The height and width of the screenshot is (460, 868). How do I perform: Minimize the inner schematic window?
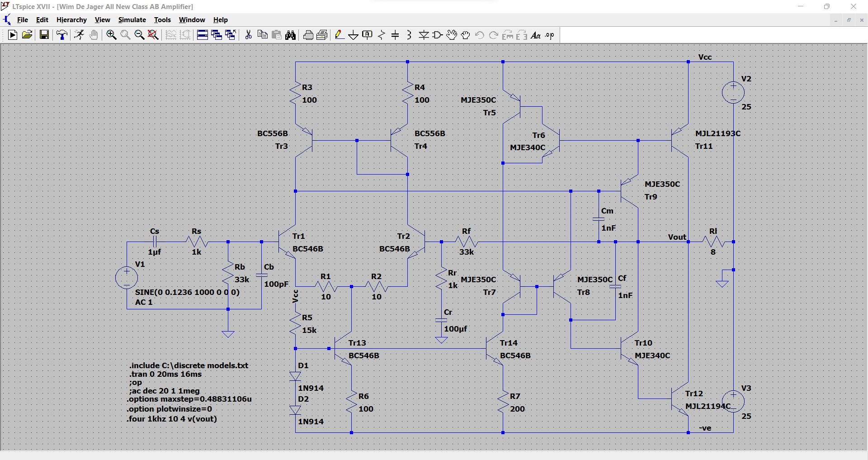(x=836, y=20)
